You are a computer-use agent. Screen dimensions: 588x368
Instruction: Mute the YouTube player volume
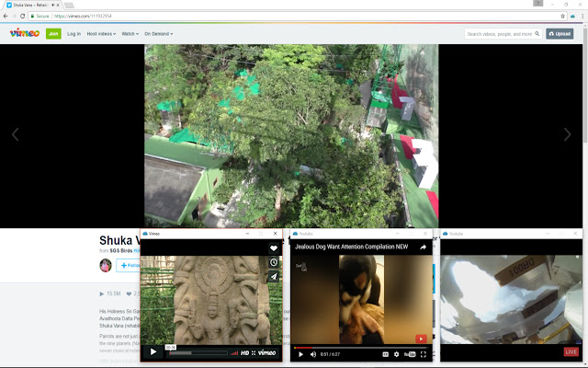(x=313, y=354)
